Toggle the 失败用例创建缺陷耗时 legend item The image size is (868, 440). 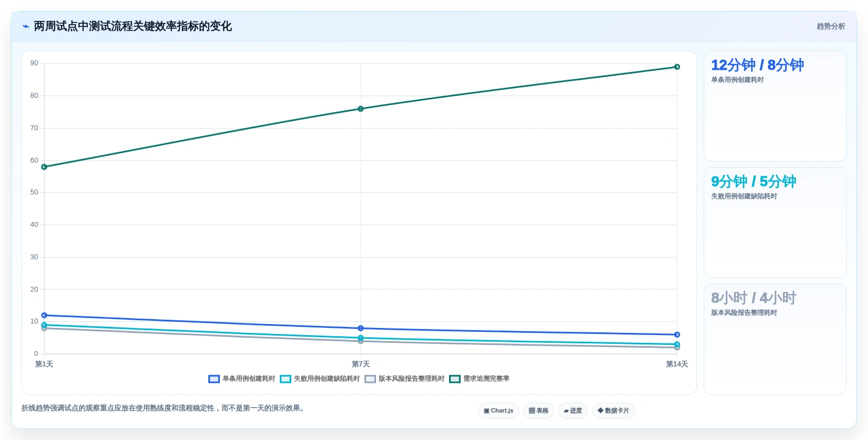320,379
